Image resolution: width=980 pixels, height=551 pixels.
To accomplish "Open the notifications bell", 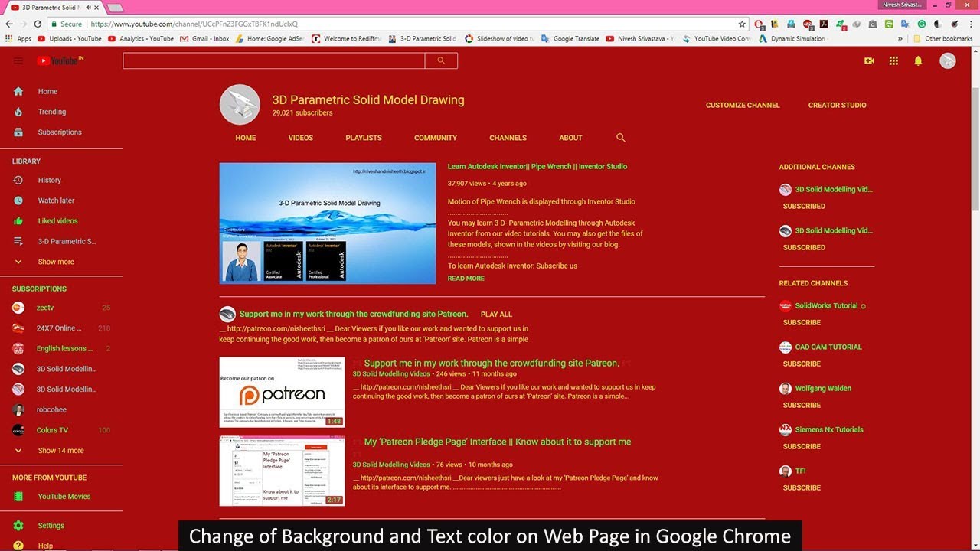I will [918, 60].
